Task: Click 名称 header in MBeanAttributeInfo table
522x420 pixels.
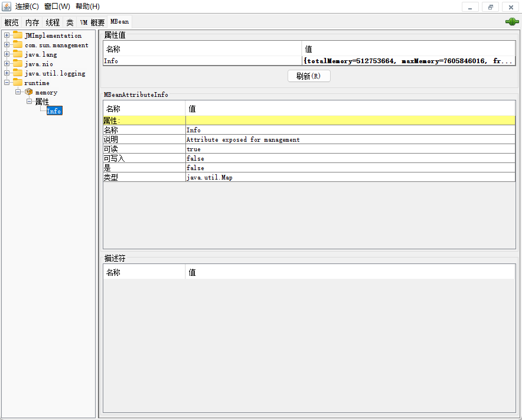Action: pyautogui.click(x=144, y=108)
